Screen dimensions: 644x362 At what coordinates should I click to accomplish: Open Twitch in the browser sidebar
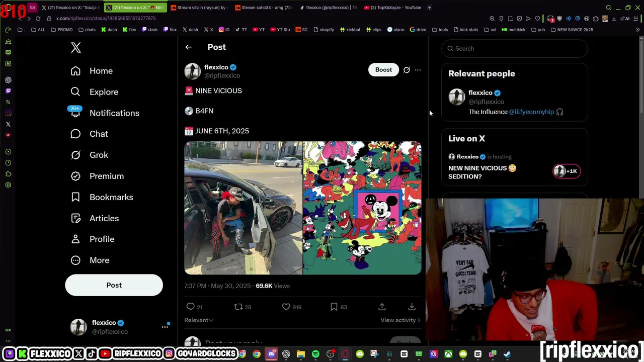8,91
